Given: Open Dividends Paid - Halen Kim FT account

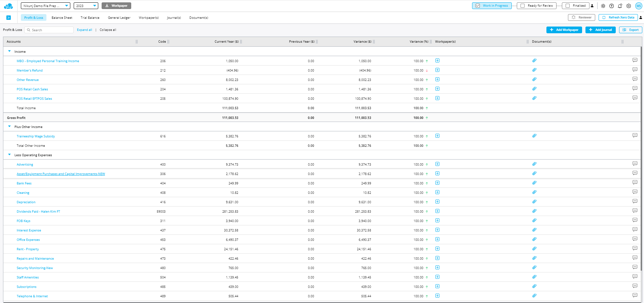Looking at the screenshot, I should click(x=38, y=212).
